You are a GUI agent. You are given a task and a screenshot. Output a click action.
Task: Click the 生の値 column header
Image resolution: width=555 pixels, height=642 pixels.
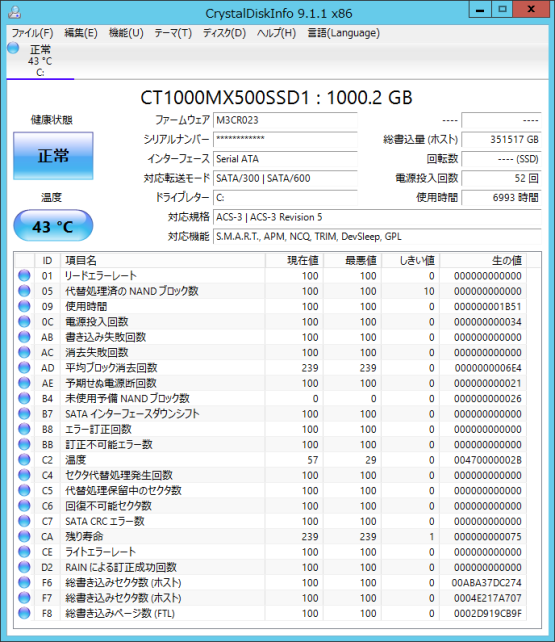483,260
